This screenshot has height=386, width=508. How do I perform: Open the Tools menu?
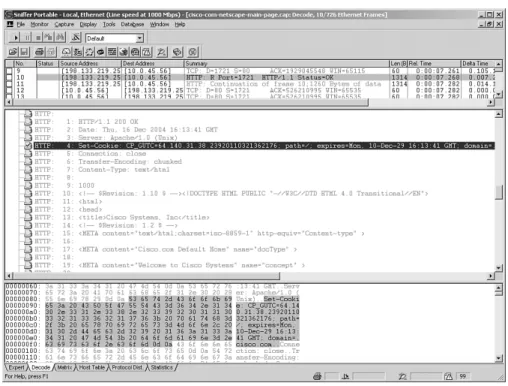pos(109,24)
